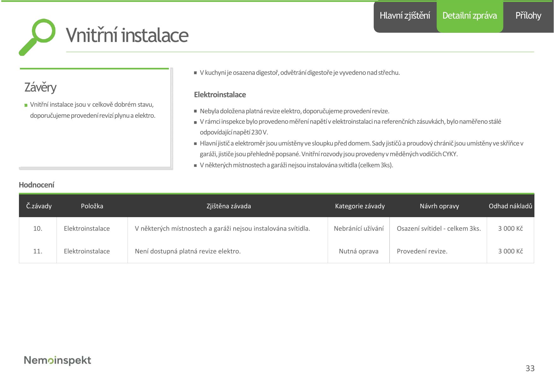
Task: Select defect number 11. cell
Action: (38, 251)
